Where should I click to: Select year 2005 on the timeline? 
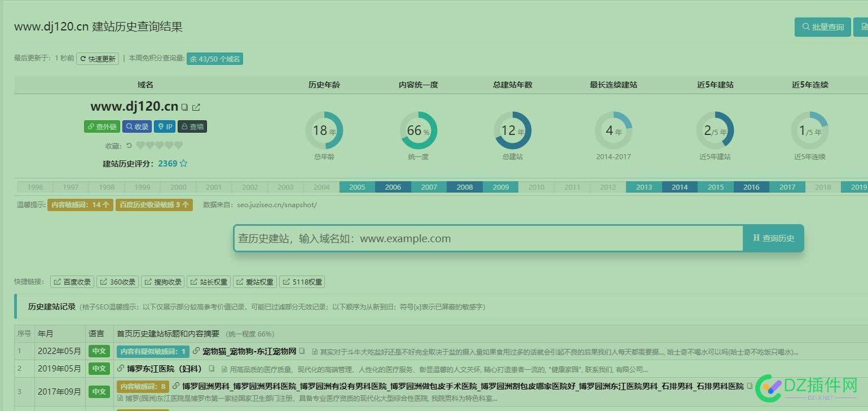pyautogui.click(x=357, y=187)
